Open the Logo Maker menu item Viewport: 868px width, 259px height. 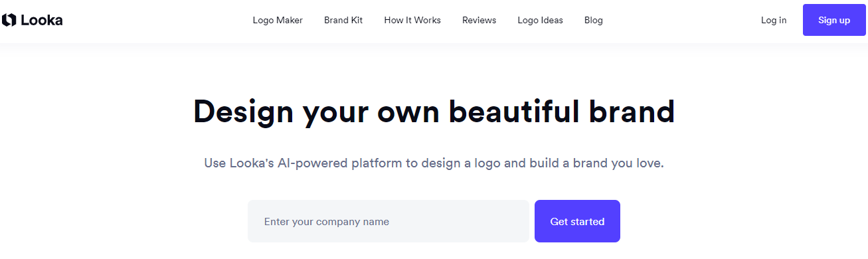[x=278, y=20]
